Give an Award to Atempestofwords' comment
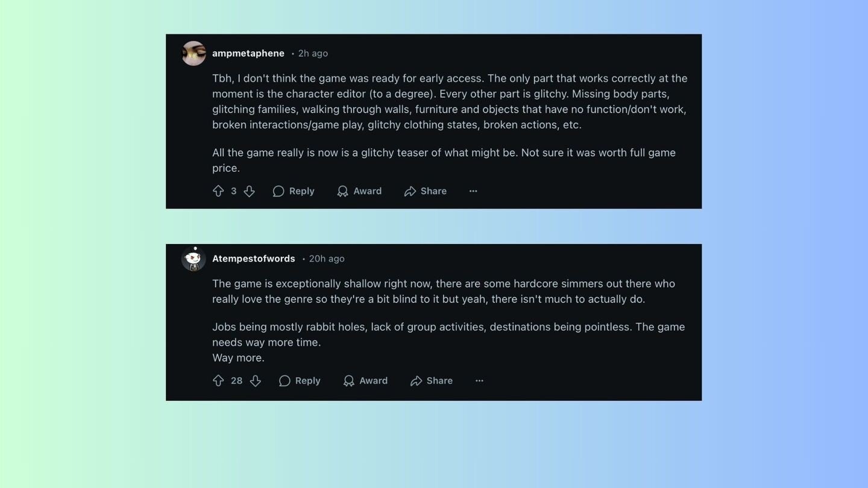The width and height of the screenshot is (868, 488). pos(365,381)
